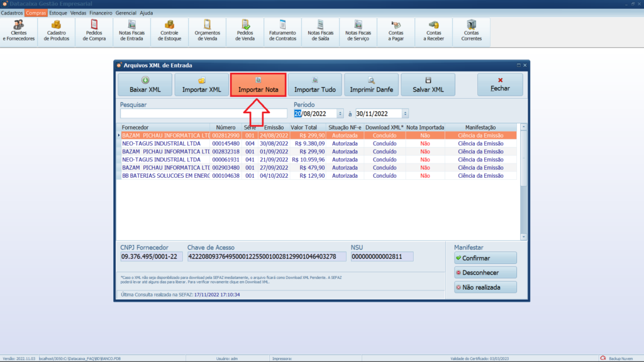Open the end date calendar dropdown

[405, 114]
